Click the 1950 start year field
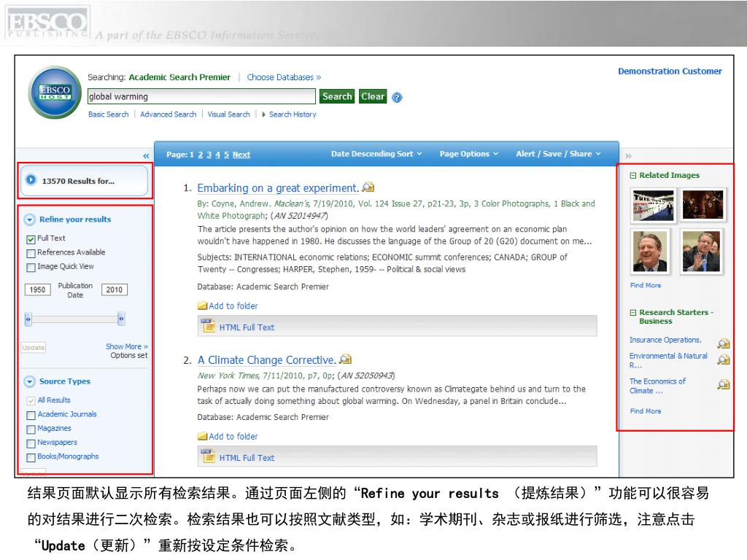Screen dimensions: 747x560 pos(38,289)
